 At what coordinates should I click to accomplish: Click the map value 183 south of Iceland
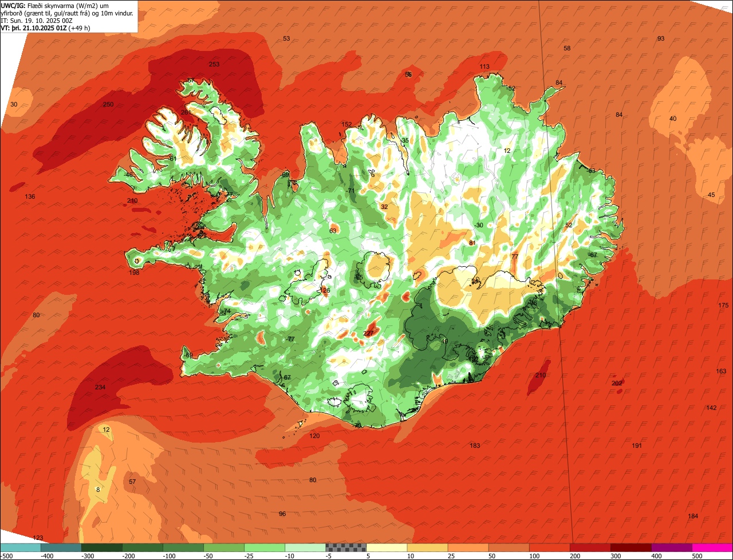475,445
